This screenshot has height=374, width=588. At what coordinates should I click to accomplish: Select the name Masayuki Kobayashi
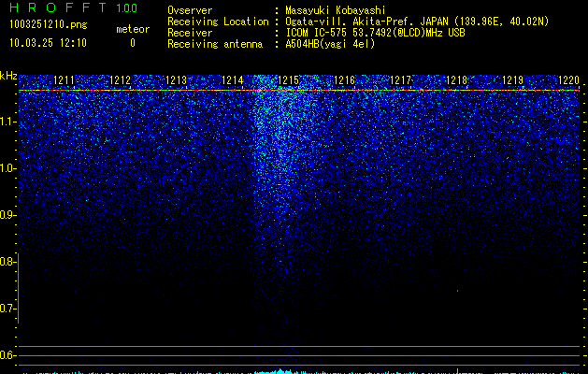click(336, 10)
